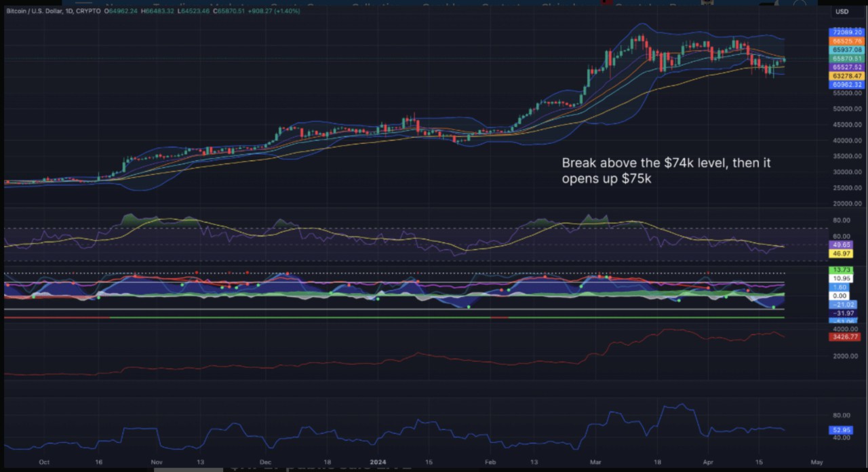The height and width of the screenshot is (472, 868).
Task: Click the Apr label on the time axis
Action: pos(709,462)
